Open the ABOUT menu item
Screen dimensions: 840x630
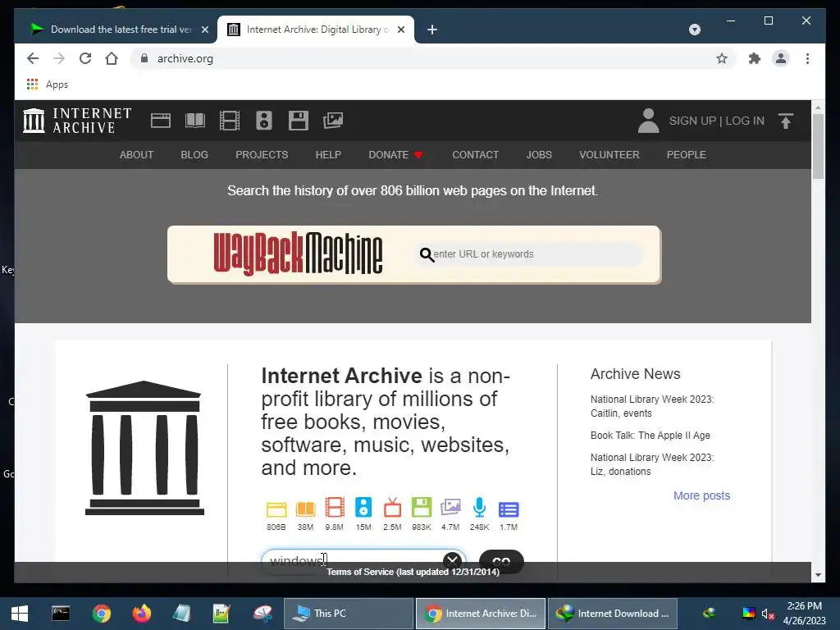tap(137, 155)
